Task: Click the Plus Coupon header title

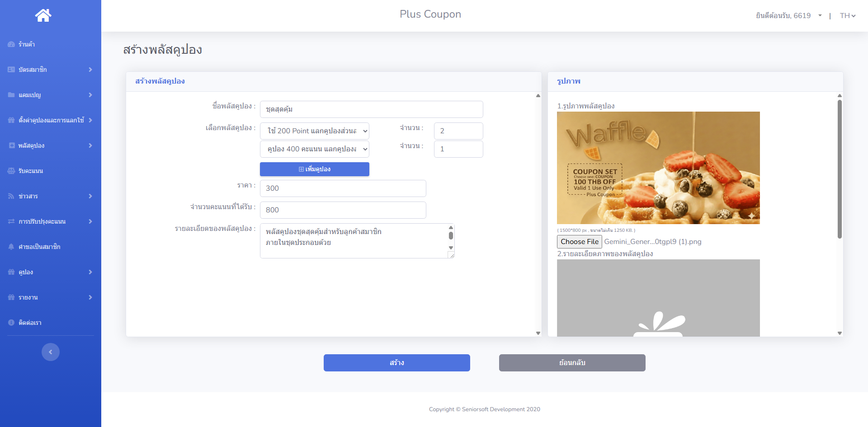Action: point(430,14)
